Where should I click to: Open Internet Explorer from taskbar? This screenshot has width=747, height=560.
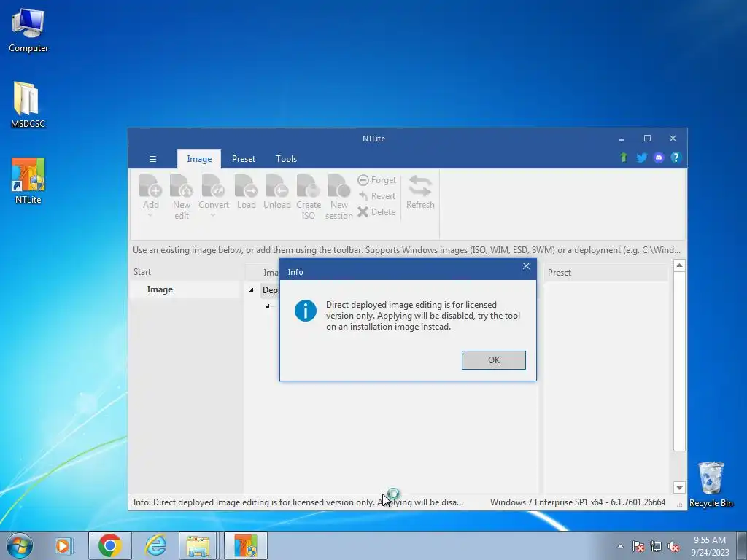[155, 545]
